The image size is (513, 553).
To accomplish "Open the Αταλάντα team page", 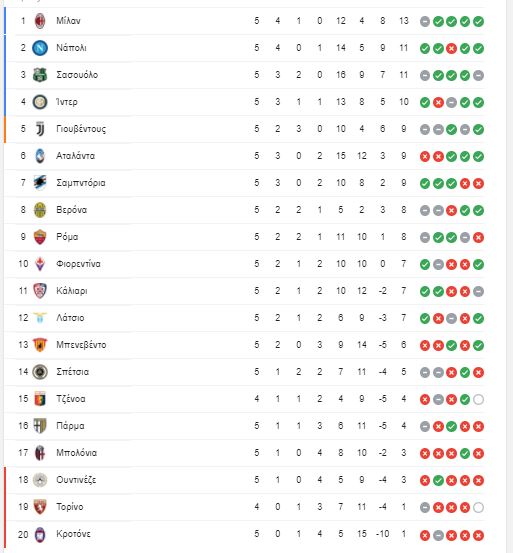I will (75, 156).
